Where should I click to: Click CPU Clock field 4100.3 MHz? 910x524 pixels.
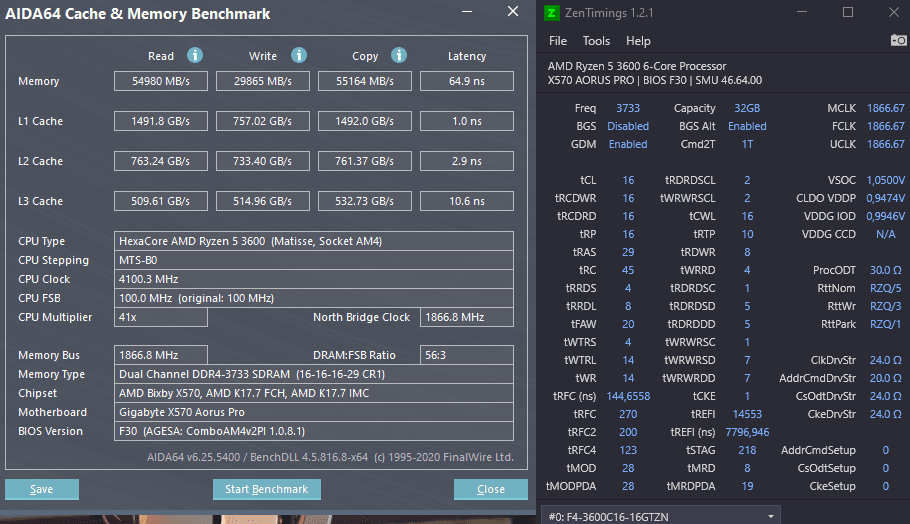(x=314, y=279)
